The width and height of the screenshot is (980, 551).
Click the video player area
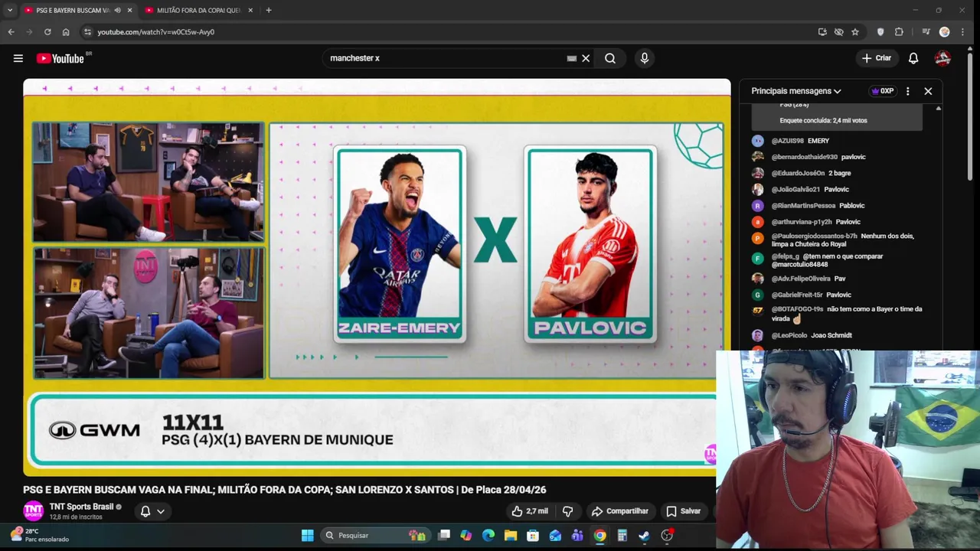(x=377, y=277)
